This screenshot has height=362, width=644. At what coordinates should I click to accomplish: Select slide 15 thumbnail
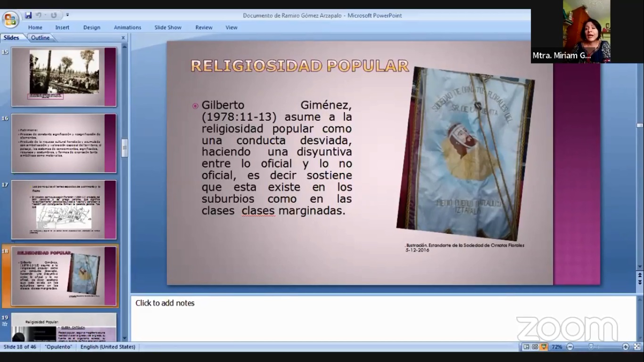tap(64, 77)
